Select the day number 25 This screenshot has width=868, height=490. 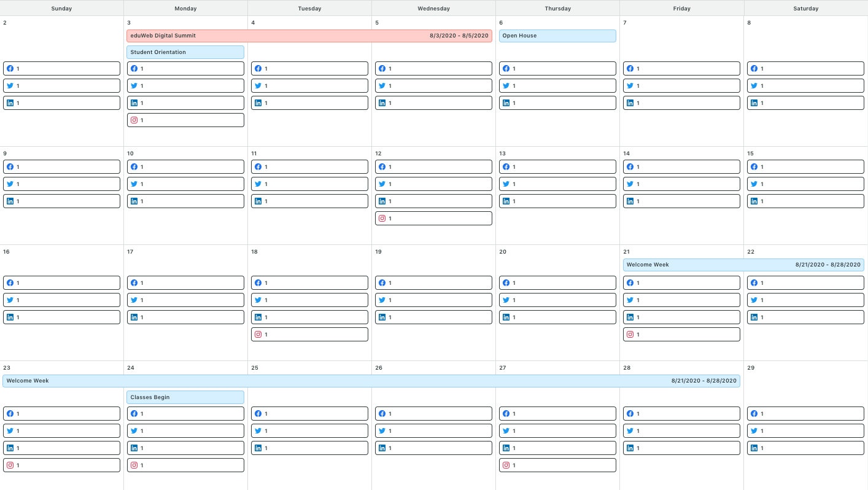coord(255,368)
